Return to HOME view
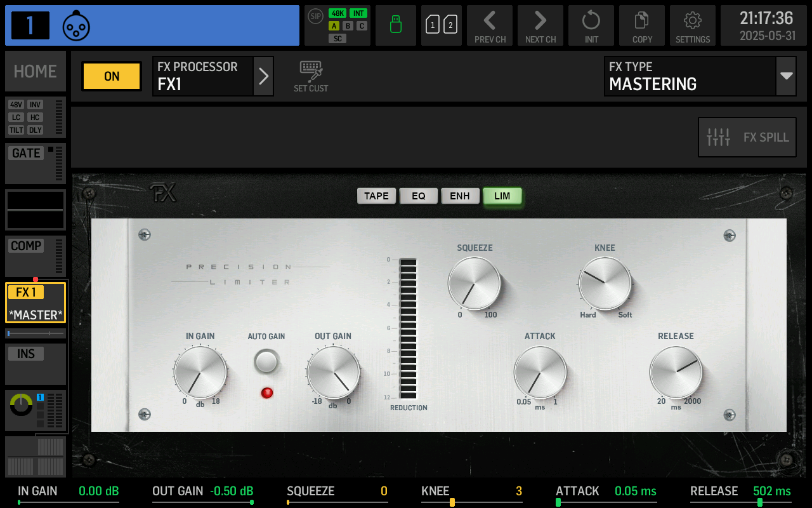The image size is (812, 508). [x=35, y=71]
